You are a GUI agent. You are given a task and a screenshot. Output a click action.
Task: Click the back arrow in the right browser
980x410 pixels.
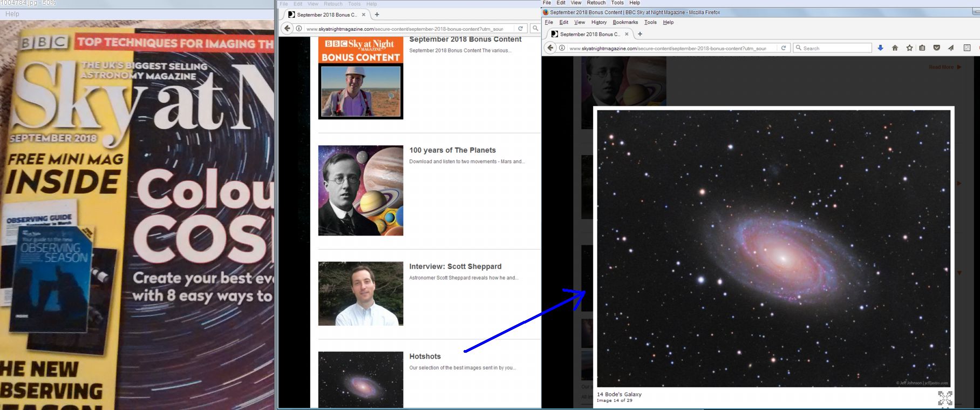tap(550, 48)
